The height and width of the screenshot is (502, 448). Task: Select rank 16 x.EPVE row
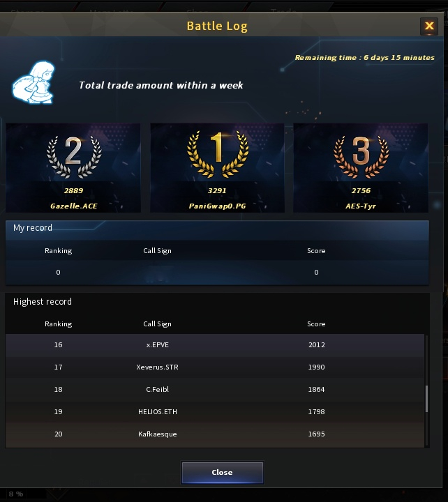[x=215, y=345]
